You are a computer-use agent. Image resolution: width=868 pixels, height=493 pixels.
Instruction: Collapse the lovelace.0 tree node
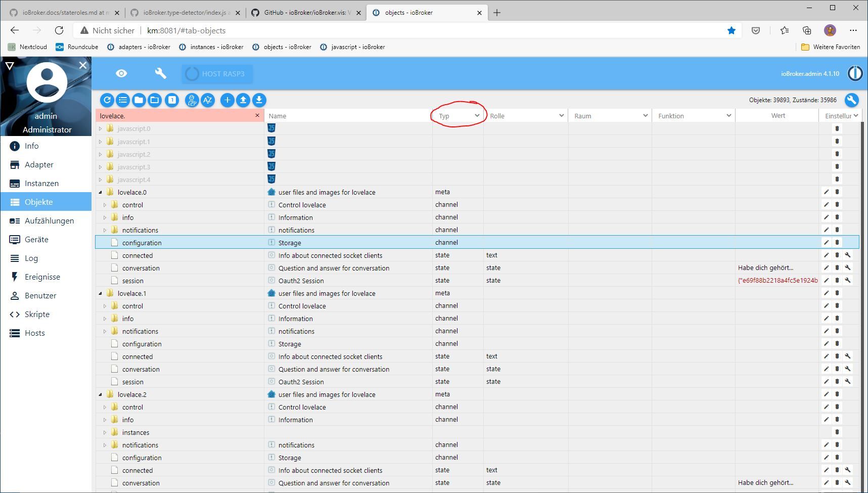point(100,192)
